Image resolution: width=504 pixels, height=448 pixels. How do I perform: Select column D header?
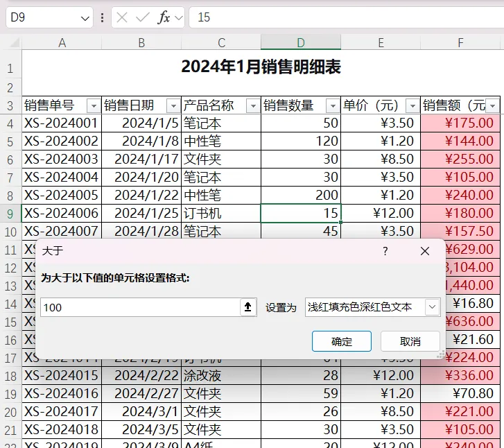coord(301,43)
